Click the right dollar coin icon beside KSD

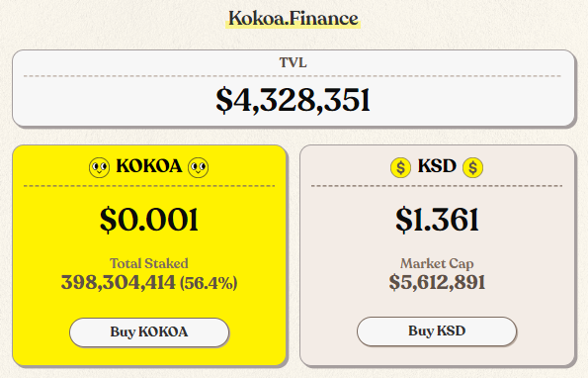point(473,167)
